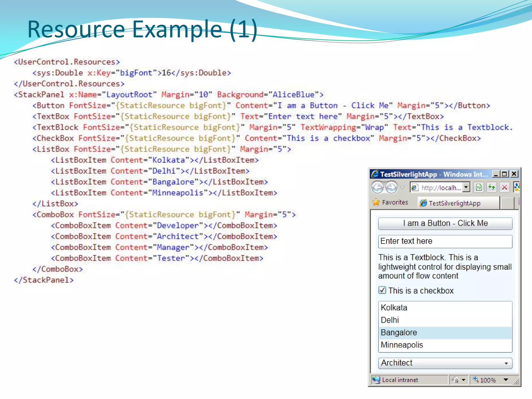This screenshot has width=532, height=399.
Task: Minimize the TestSilverlightApp browser window
Action: [x=496, y=174]
